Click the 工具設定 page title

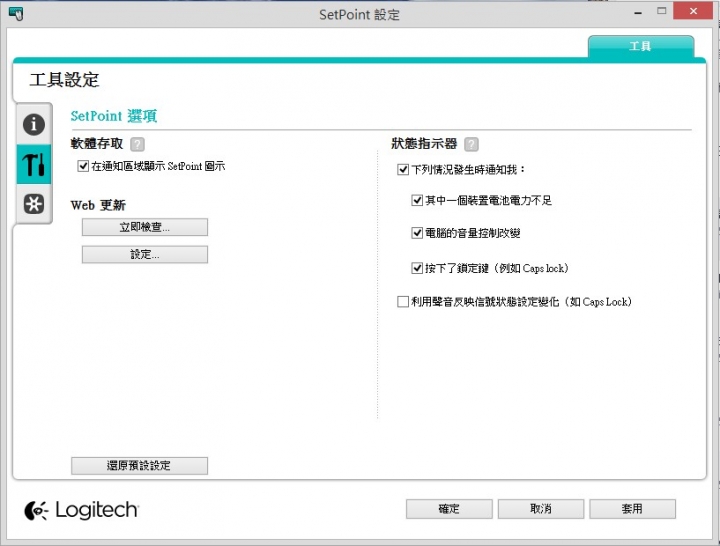[64, 80]
